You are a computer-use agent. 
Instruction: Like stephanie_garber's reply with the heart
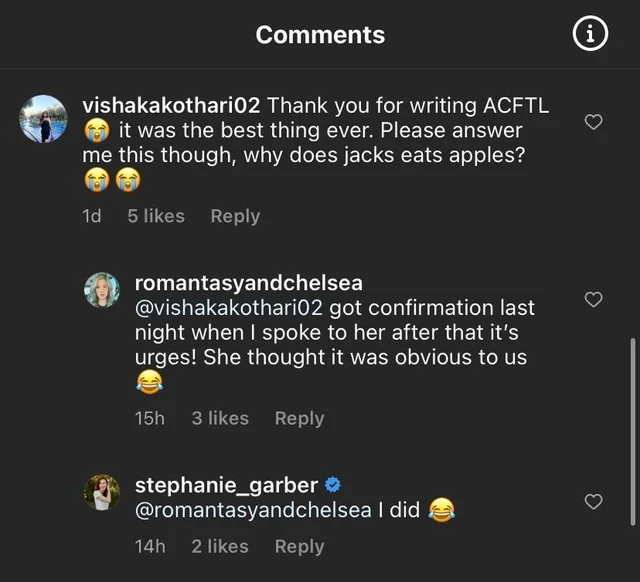(593, 502)
